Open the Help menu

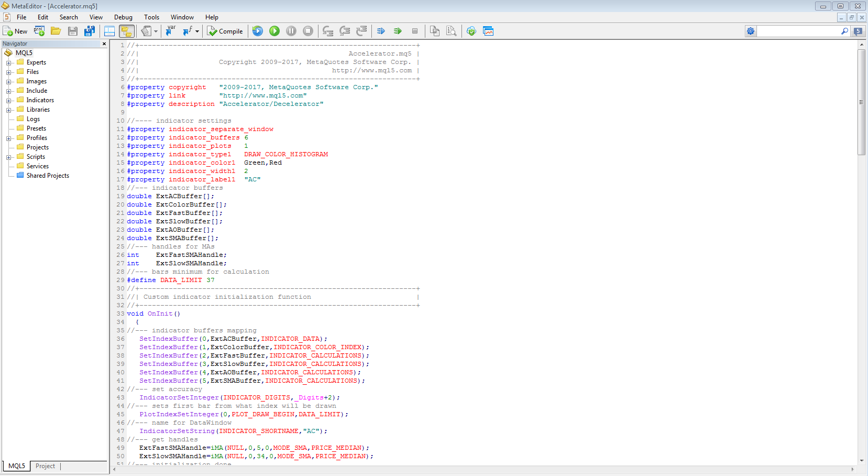212,17
